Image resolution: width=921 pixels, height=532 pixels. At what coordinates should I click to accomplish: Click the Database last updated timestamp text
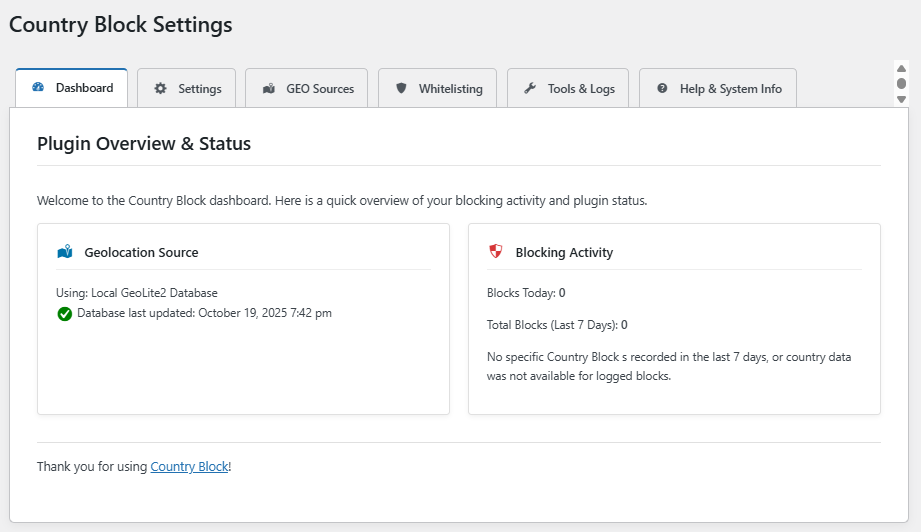point(204,313)
